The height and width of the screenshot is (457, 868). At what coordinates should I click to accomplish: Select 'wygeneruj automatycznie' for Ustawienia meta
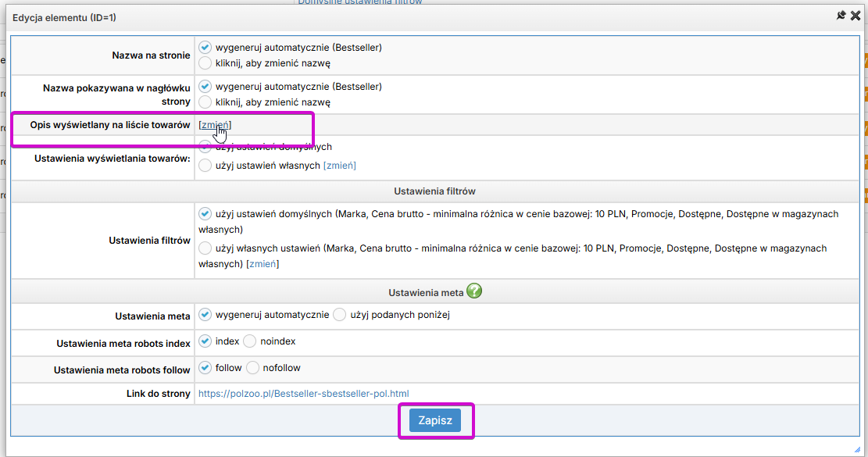click(205, 315)
